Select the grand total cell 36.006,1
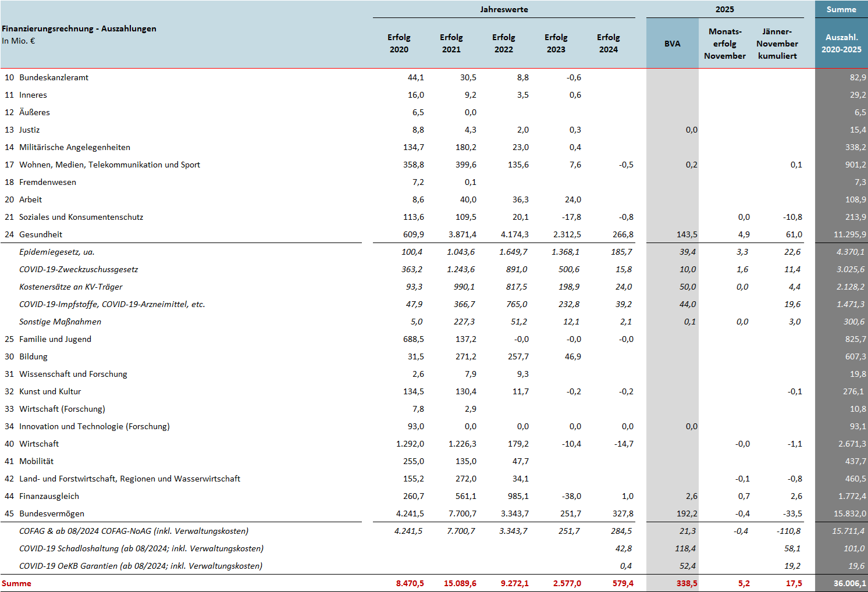868x592 pixels. (849, 583)
